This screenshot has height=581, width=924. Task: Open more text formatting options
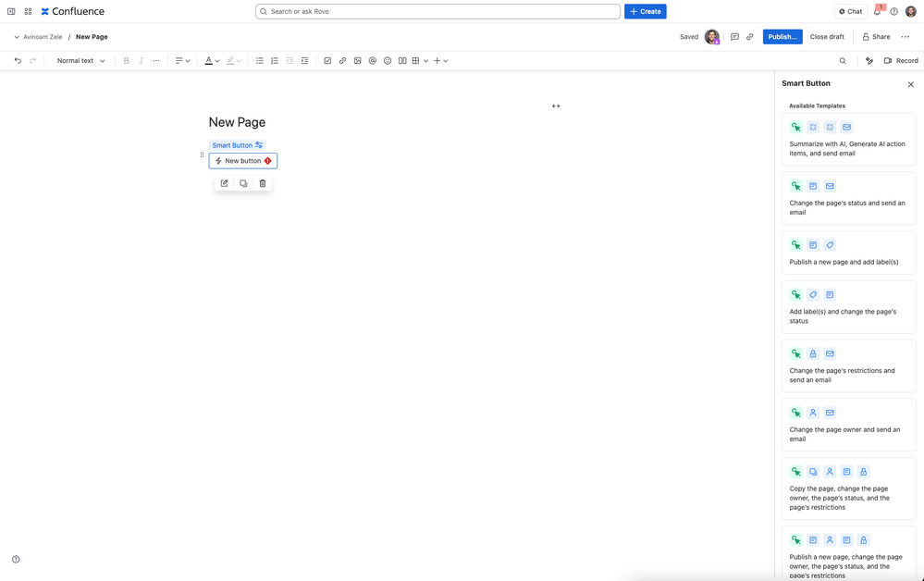tap(156, 61)
